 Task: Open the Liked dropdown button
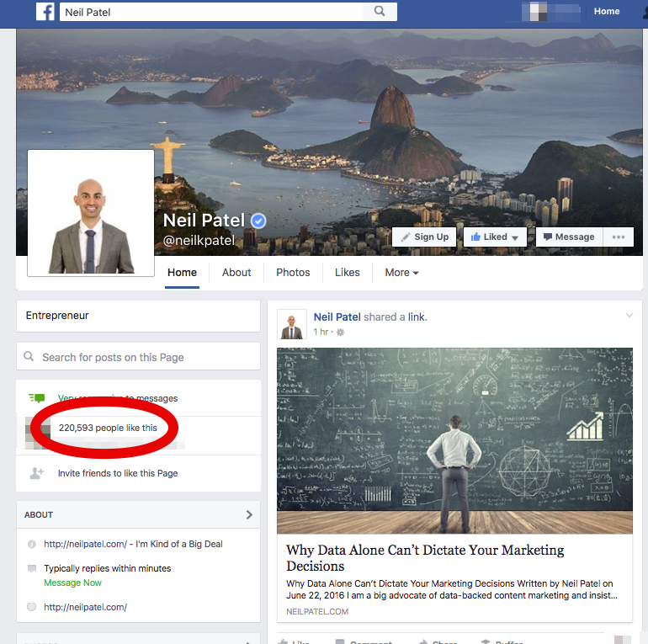(495, 237)
